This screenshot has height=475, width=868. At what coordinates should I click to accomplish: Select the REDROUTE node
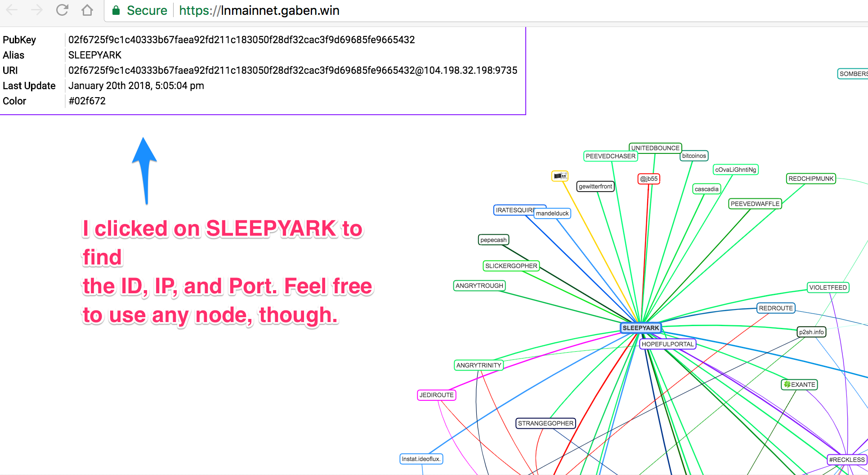pos(776,308)
